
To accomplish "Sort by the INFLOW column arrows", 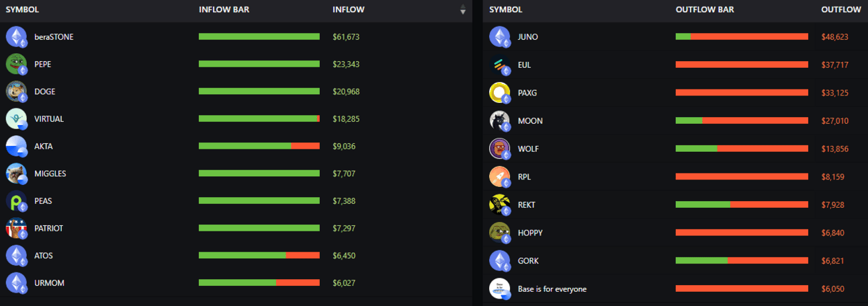I will pyautogui.click(x=462, y=9).
